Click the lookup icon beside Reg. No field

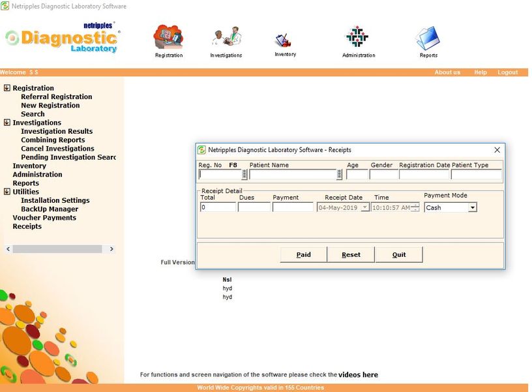(x=244, y=174)
